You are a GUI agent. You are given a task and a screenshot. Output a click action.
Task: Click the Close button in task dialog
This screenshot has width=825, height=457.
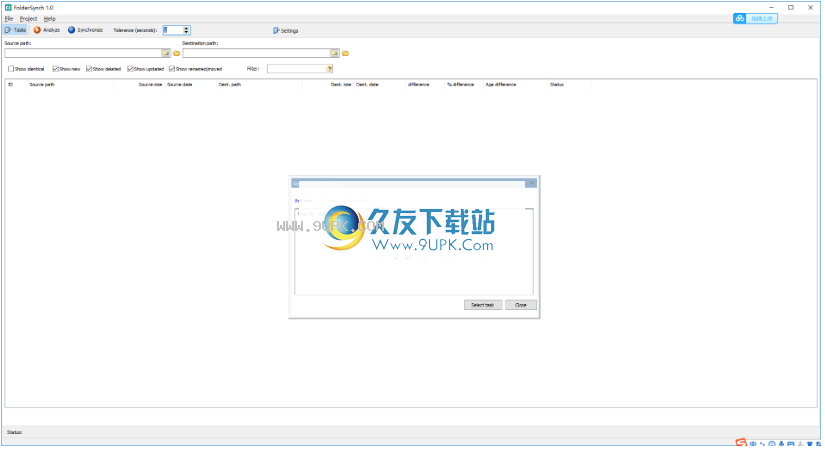[x=520, y=305]
